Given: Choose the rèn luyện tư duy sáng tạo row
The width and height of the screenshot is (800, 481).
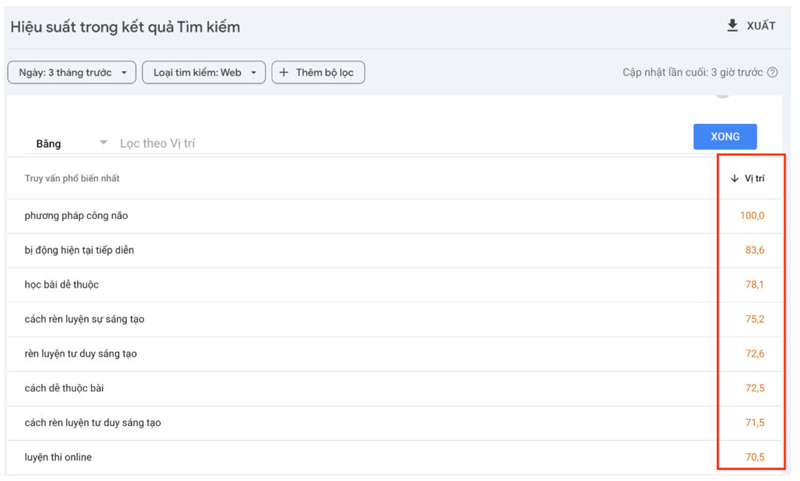Looking at the screenshot, I should 81,354.
